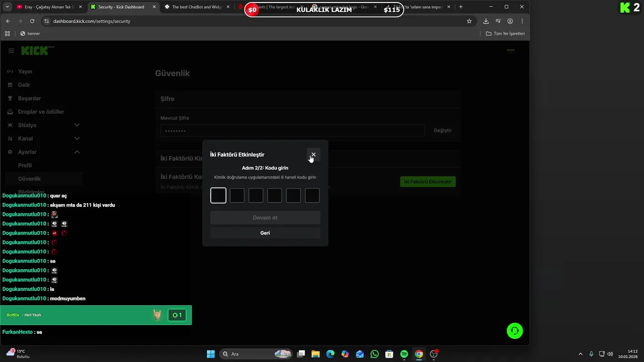644x362 pixels.
Task: Click the Mevcut Şifre password field
Action: 292,131
